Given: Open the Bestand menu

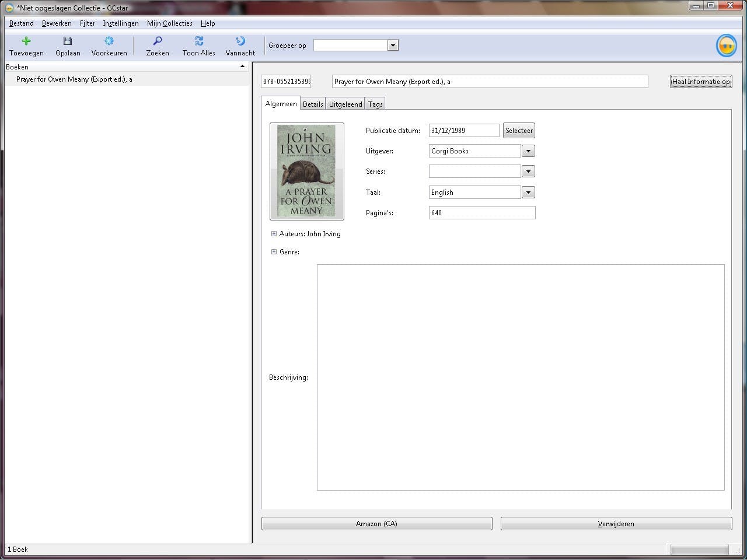Looking at the screenshot, I should [x=22, y=23].
